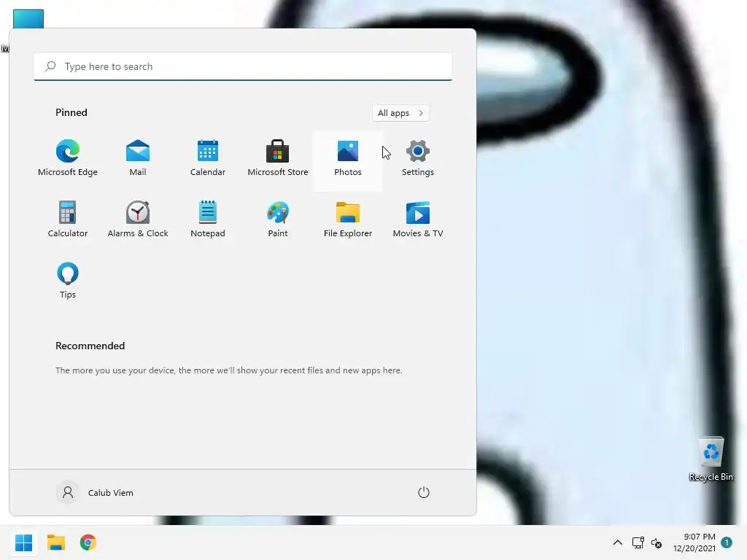
Task: Focus the Type here to search box
Action: 243,66
